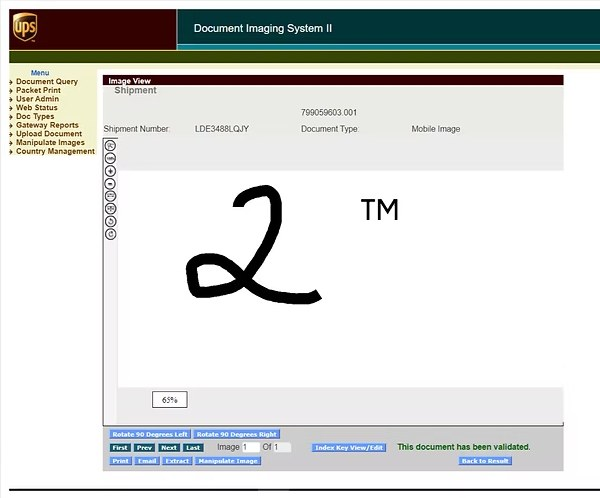Click the Mobile Image document type value

[435, 129]
